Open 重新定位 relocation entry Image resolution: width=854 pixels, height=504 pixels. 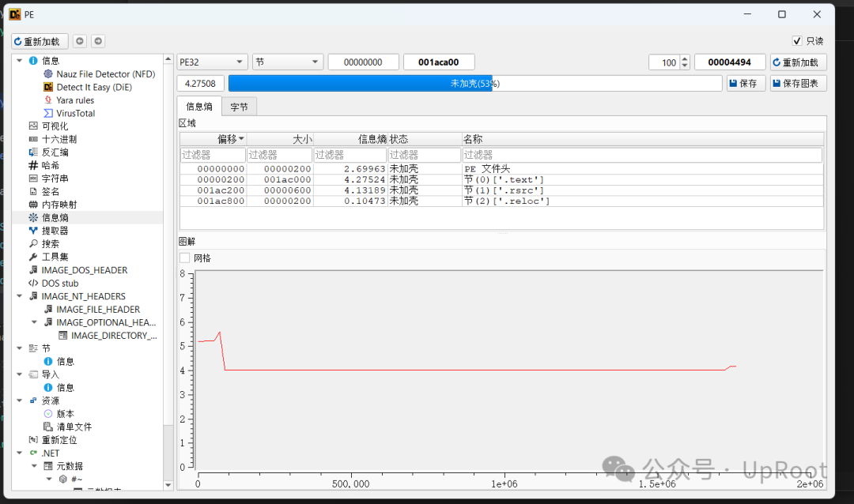coord(59,440)
